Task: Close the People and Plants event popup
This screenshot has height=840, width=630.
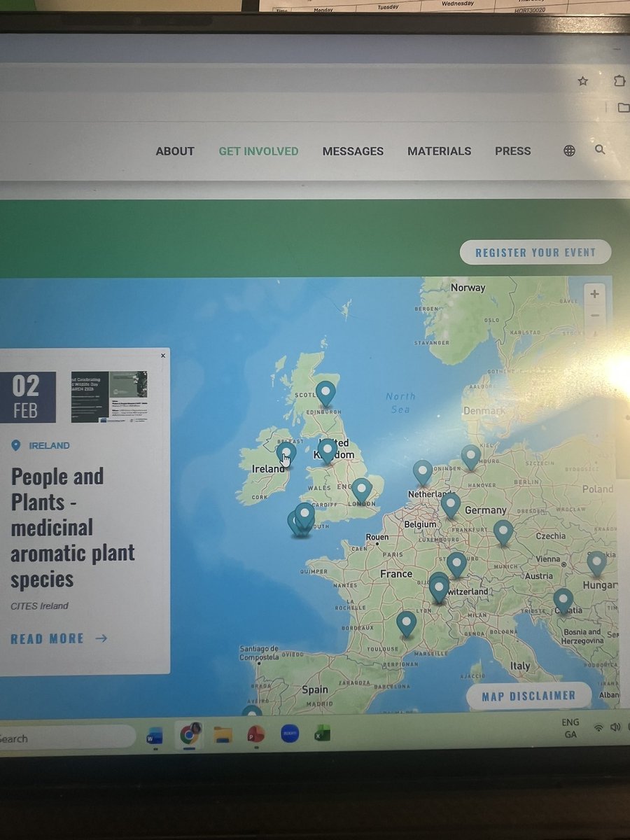Action: [x=162, y=355]
